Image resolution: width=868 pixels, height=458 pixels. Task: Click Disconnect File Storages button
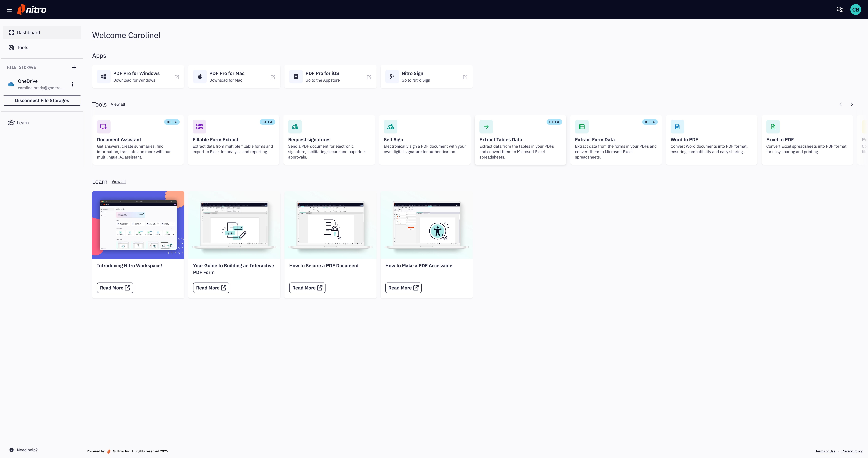[x=42, y=100]
